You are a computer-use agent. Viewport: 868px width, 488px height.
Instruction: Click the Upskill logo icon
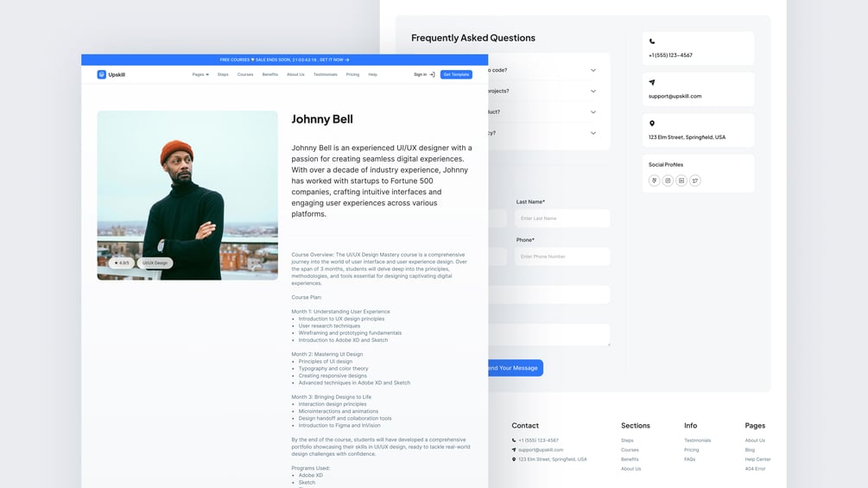pos(101,74)
